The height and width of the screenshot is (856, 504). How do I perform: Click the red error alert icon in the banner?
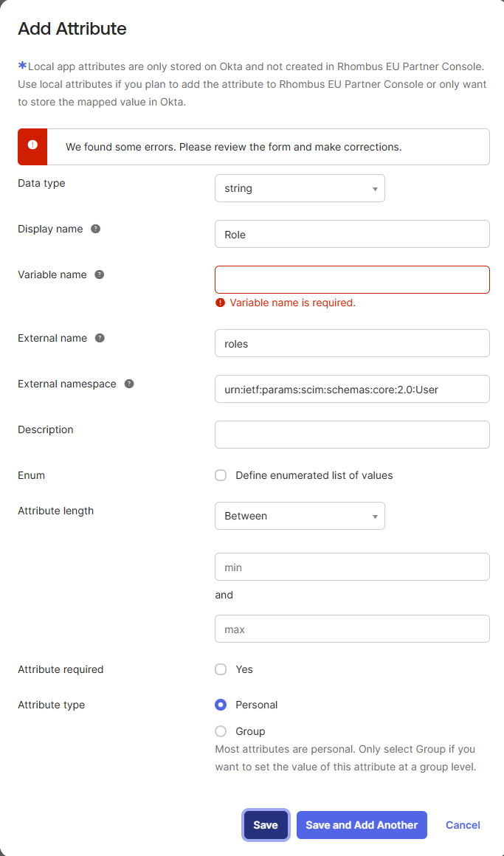tap(32, 145)
